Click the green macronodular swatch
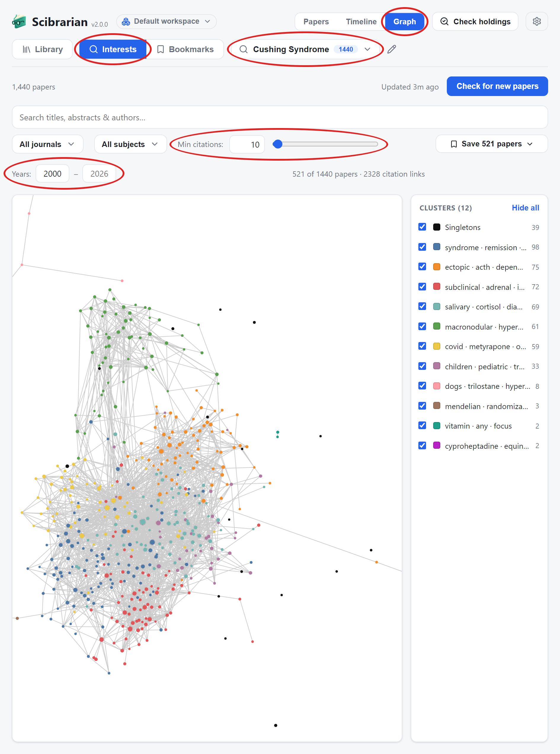Screen dimensions: 560x754 coord(437,327)
